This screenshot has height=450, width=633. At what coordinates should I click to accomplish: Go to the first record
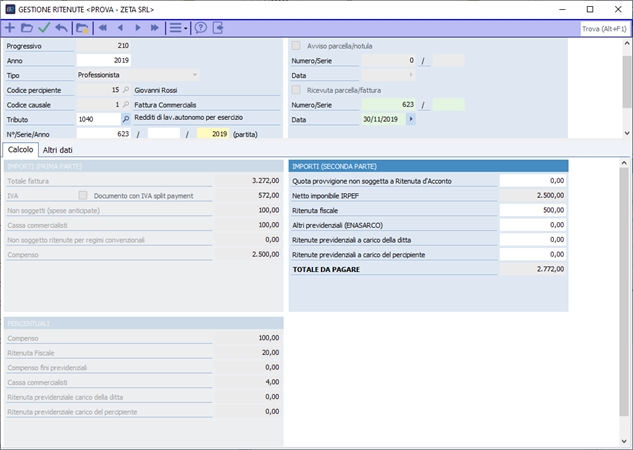pos(102,28)
